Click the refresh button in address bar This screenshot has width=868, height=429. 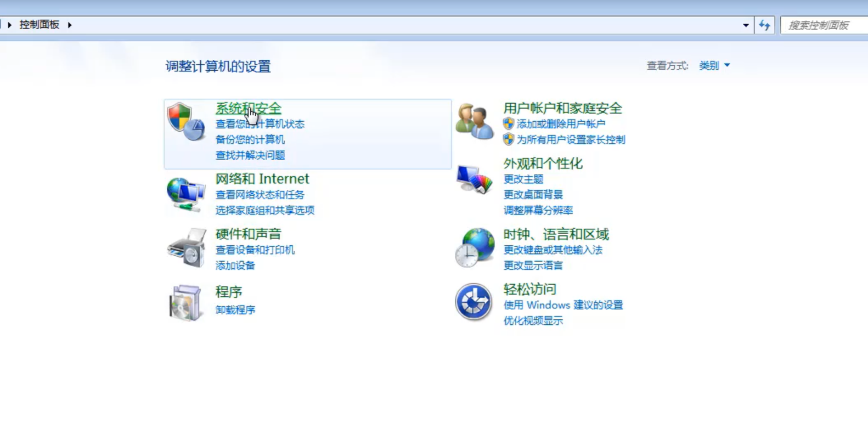click(764, 25)
